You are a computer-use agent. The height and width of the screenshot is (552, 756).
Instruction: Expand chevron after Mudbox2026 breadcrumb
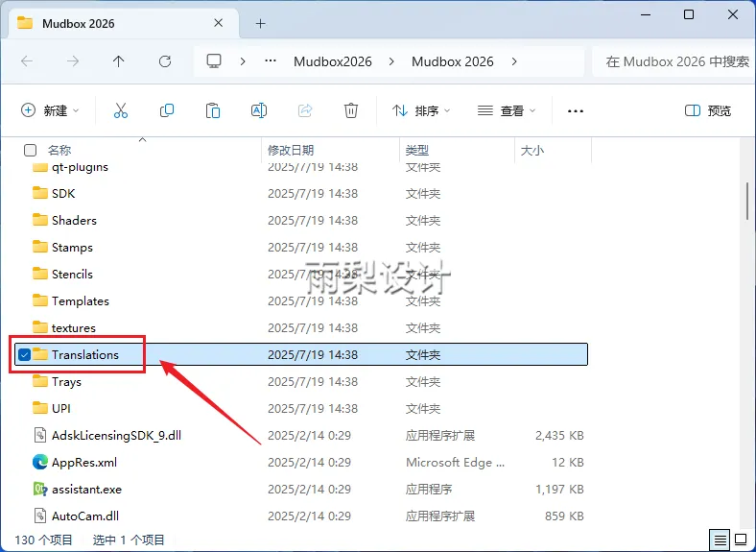391,61
